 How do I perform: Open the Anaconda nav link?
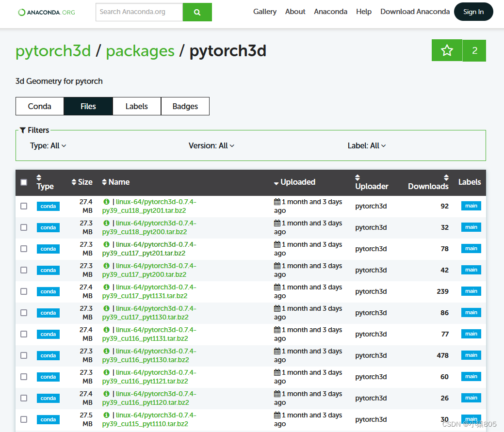[x=330, y=12]
